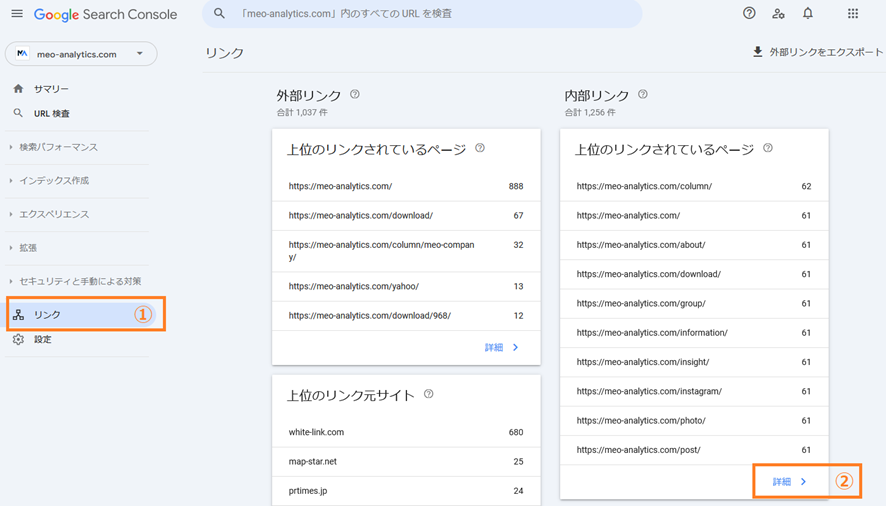This screenshot has width=886, height=506.
Task: Select internal row https://meo-analytics.com/information/
Action: pyautogui.click(x=694, y=333)
